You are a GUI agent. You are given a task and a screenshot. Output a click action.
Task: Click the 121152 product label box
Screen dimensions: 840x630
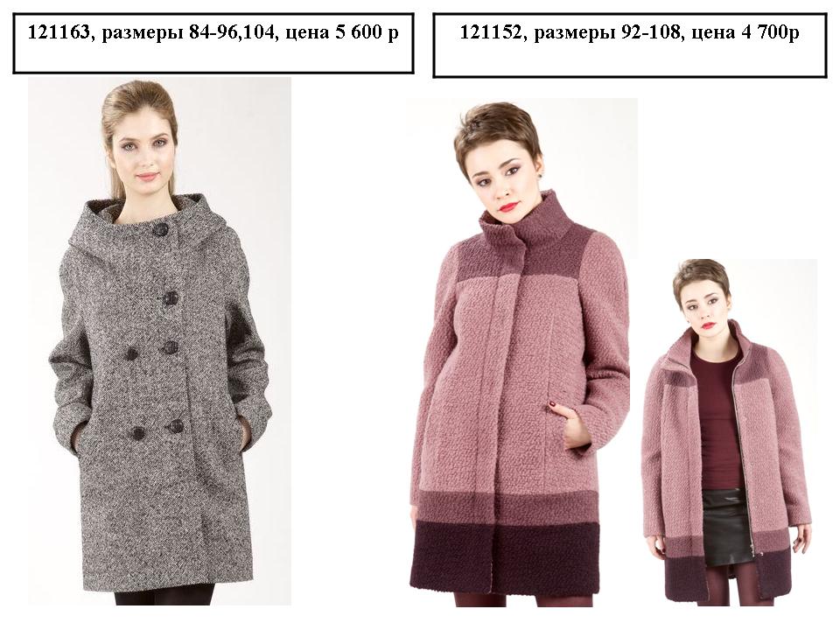[629, 45]
